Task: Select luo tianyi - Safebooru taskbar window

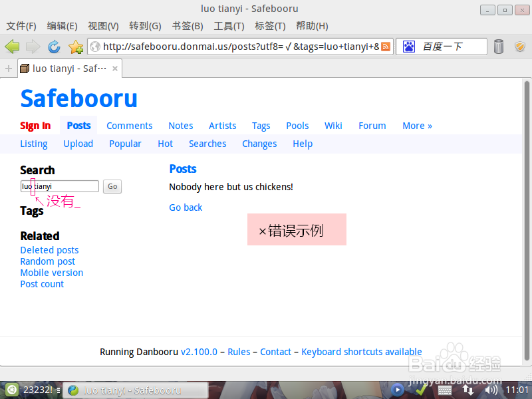Action: point(137,390)
